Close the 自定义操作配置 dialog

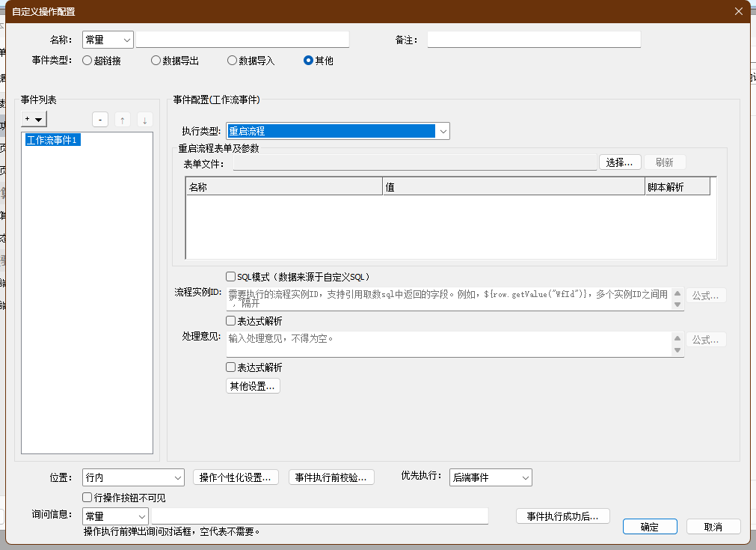click(739, 11)
